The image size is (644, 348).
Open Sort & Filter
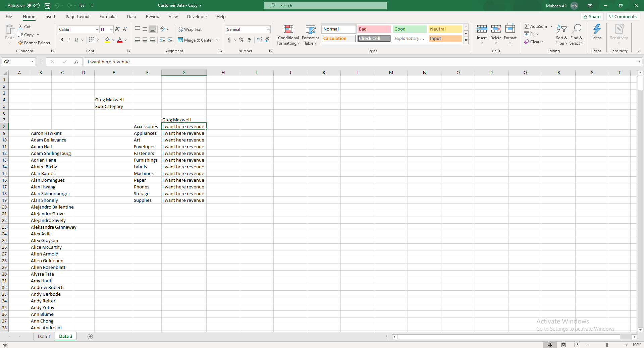click(561, 35)
